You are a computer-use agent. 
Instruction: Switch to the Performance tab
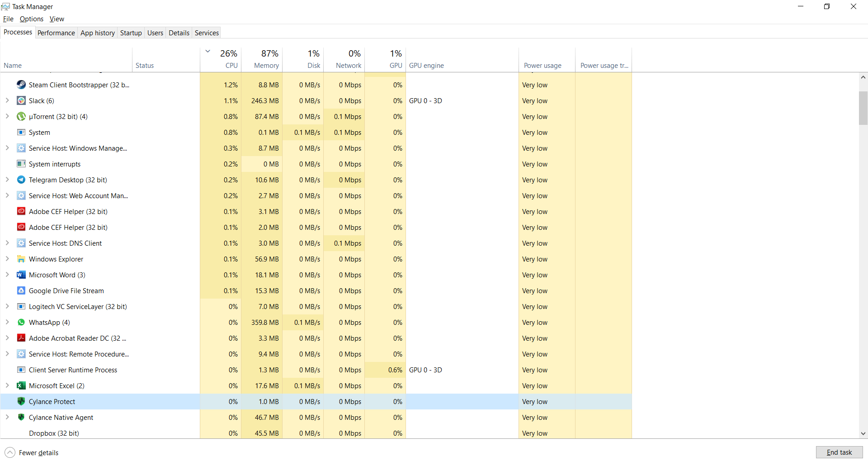pos(56,33)
